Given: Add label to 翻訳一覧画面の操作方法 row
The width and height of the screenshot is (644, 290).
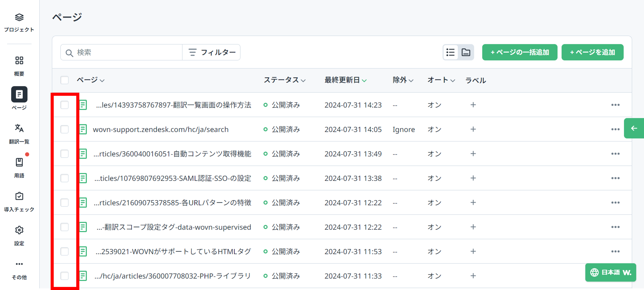Looking at the screenshot, I should pyautogui.click(x=473, y=105).
